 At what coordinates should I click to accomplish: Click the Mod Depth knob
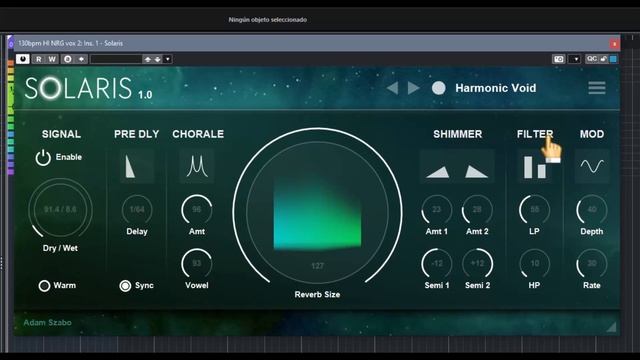click(591, 209)
